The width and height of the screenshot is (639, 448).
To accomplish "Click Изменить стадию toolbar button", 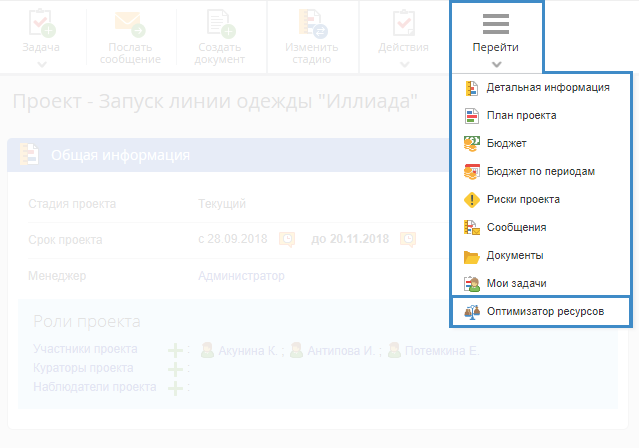I will pos(312,36).
